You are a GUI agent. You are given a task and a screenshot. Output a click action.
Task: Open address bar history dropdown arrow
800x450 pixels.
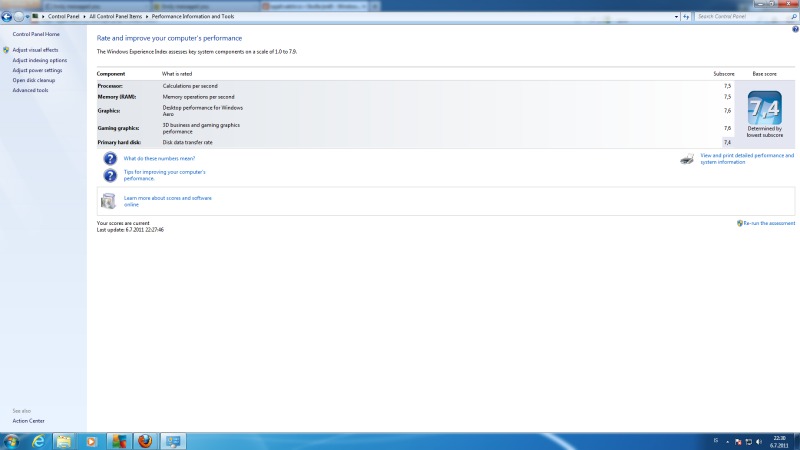click(x=675, y=17)
